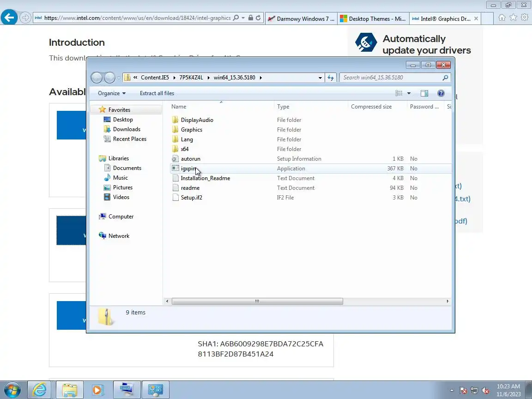The width and height of the screenshot is (532, 399).
Task: Expand breadcrumb arrow after Content.IE5
Action: [175, 78]
